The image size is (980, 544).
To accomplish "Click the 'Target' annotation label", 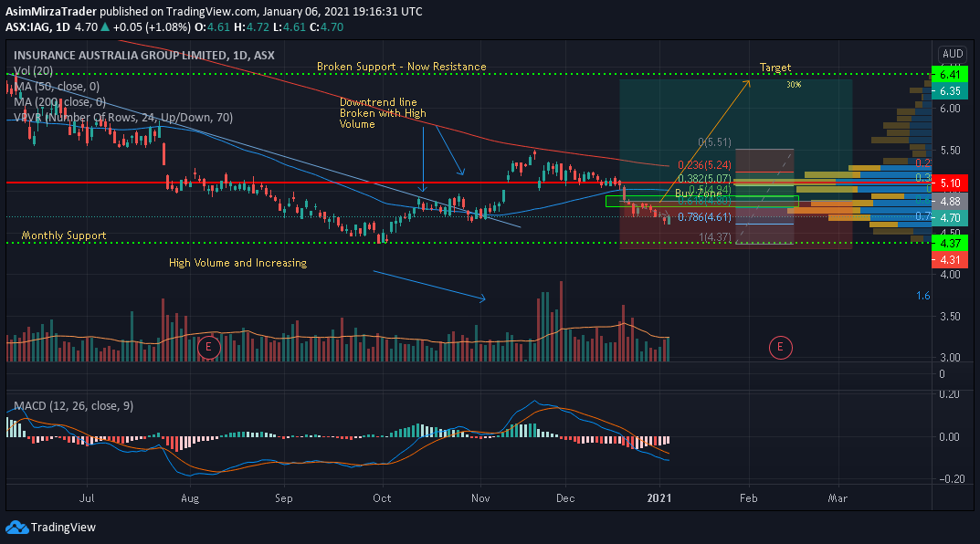I will tap(775, 67).
